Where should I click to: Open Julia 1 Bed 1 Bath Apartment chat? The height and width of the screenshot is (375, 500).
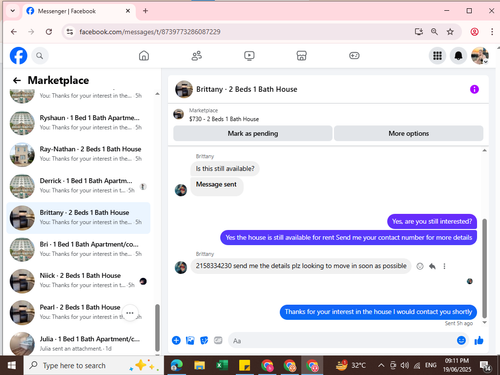(78, 343)
